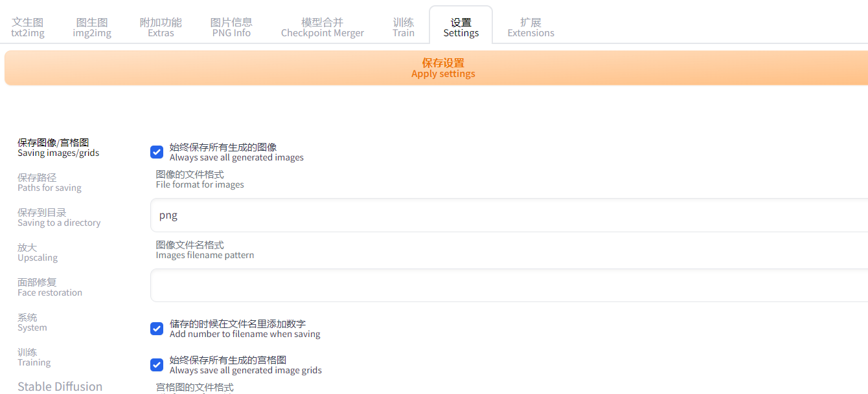Switch to the img2img tab
The image size is (868, 394).
click(x=92, y=27)
